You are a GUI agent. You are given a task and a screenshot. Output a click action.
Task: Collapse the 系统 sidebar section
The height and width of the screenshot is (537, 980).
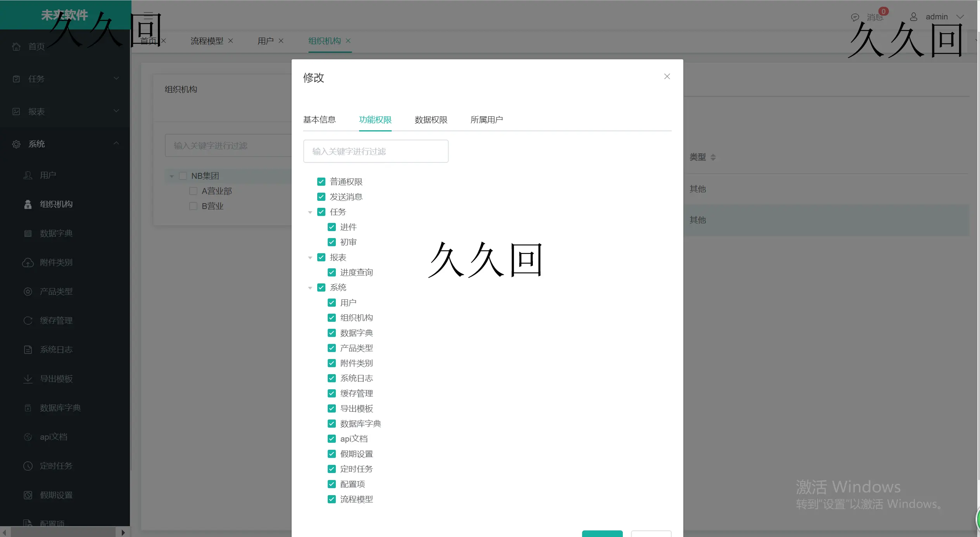(x=116, y=143)
